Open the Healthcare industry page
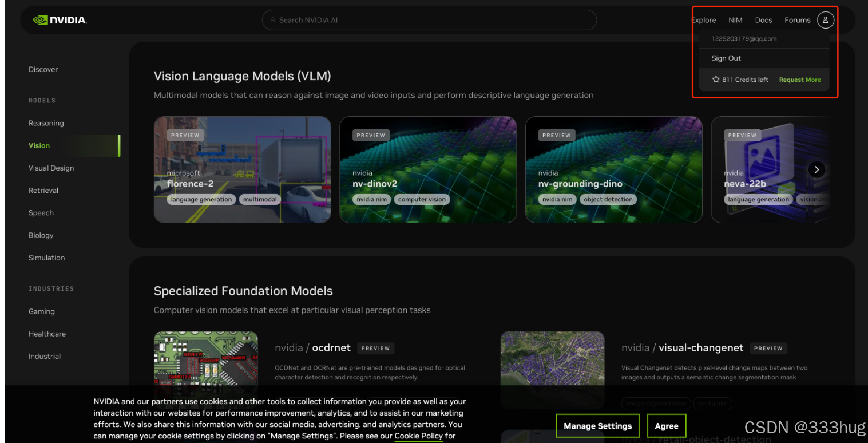 tap(47, 334)
